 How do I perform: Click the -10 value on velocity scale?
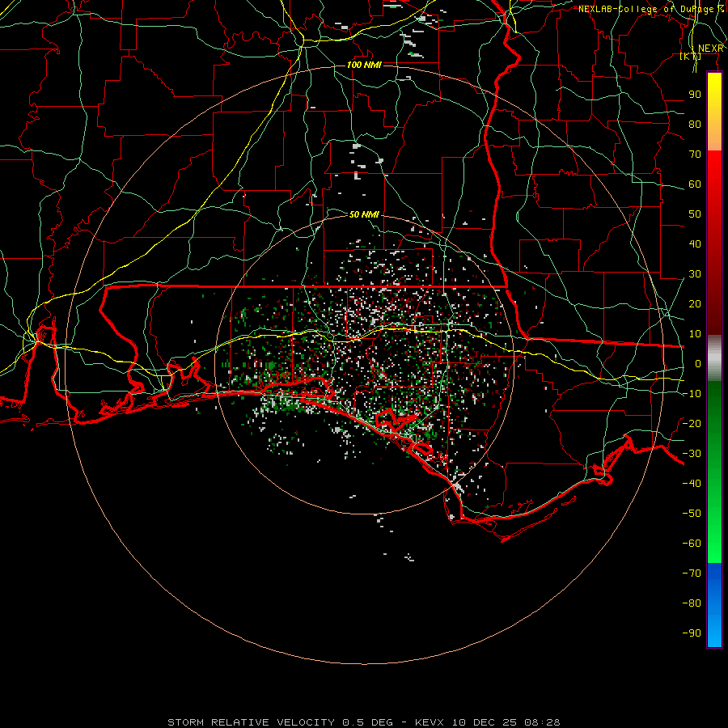[692, 394]
